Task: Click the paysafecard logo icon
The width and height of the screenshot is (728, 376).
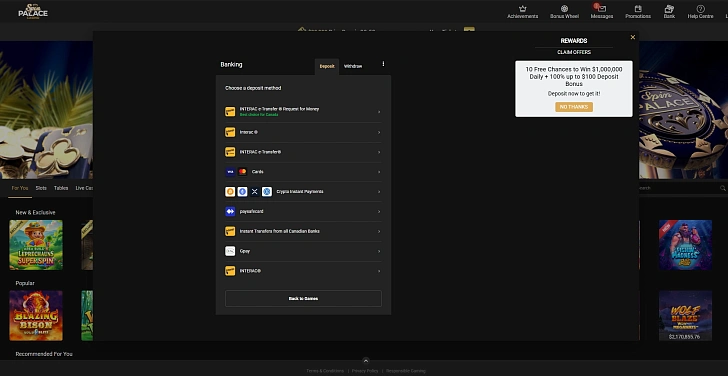Action: (x=230, y=211)
